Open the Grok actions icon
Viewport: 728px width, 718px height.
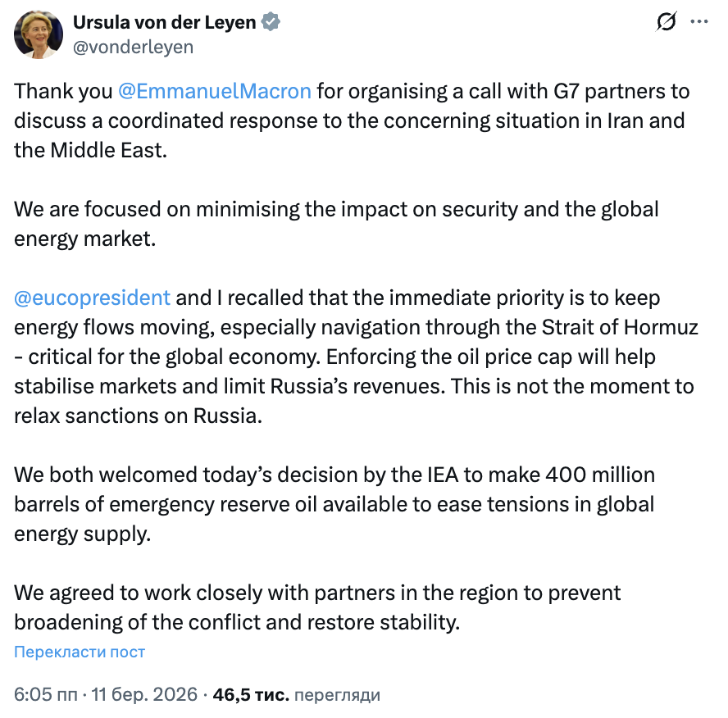tap(667, 23)
